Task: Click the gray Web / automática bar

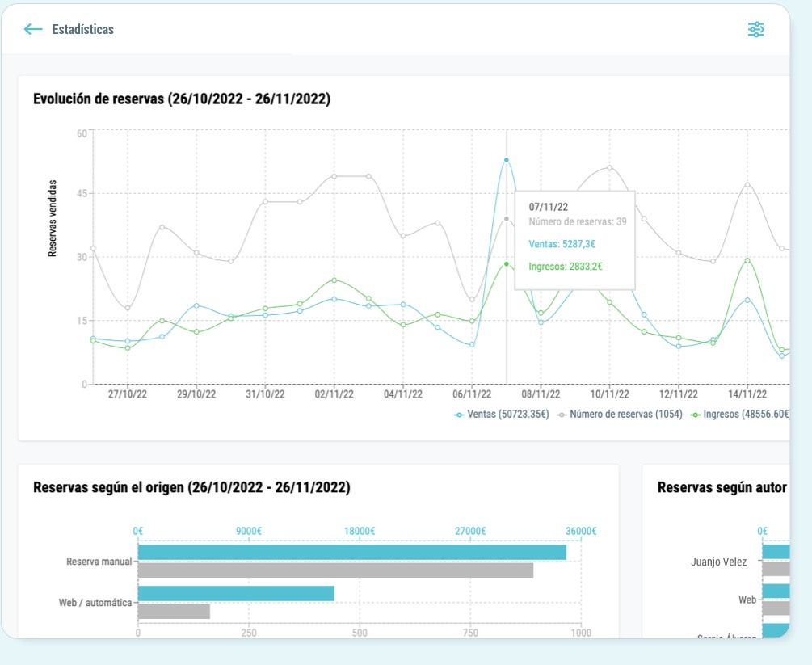Action: (x=174, y=612)
